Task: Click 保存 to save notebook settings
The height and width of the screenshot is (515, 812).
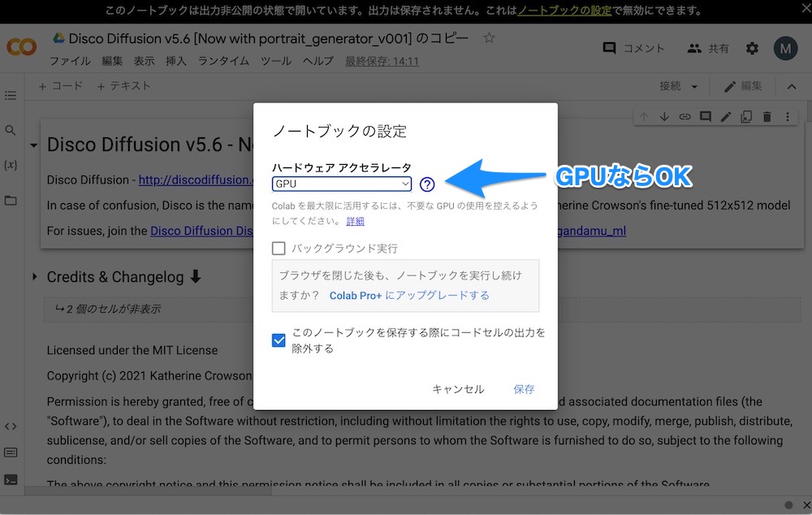Action: coord(524,389)
